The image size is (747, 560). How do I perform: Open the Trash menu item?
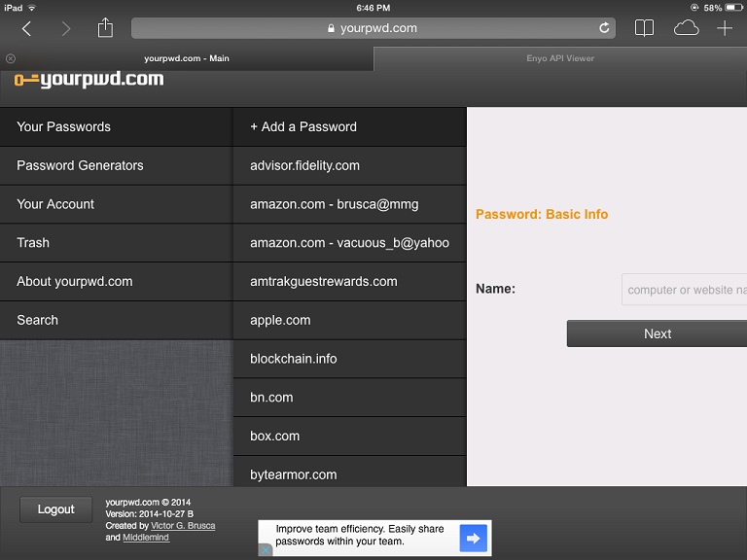click(117, 242)
